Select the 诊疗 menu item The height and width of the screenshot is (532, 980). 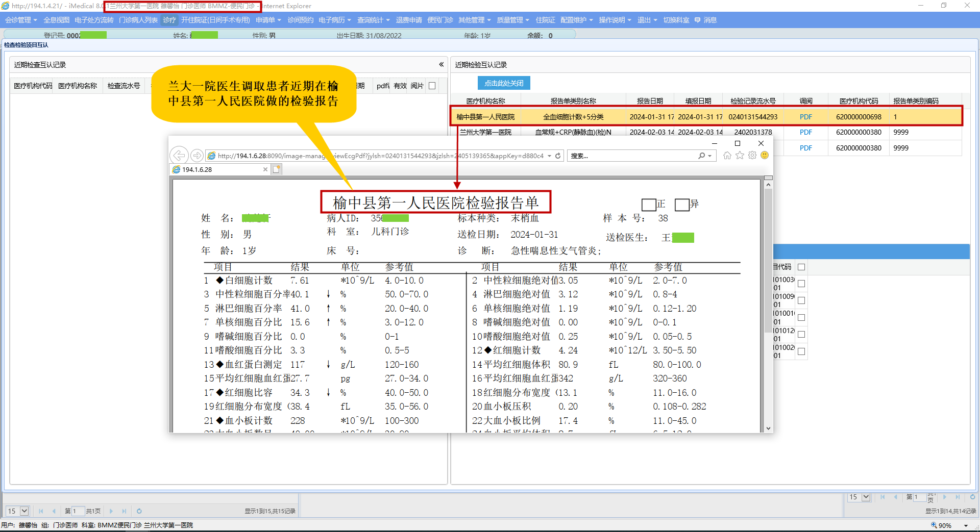(169, 20)
